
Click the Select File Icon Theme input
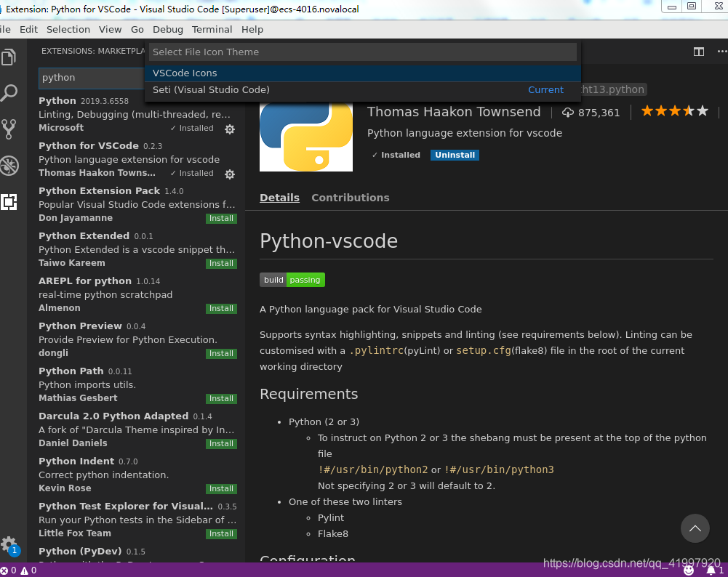363,52
